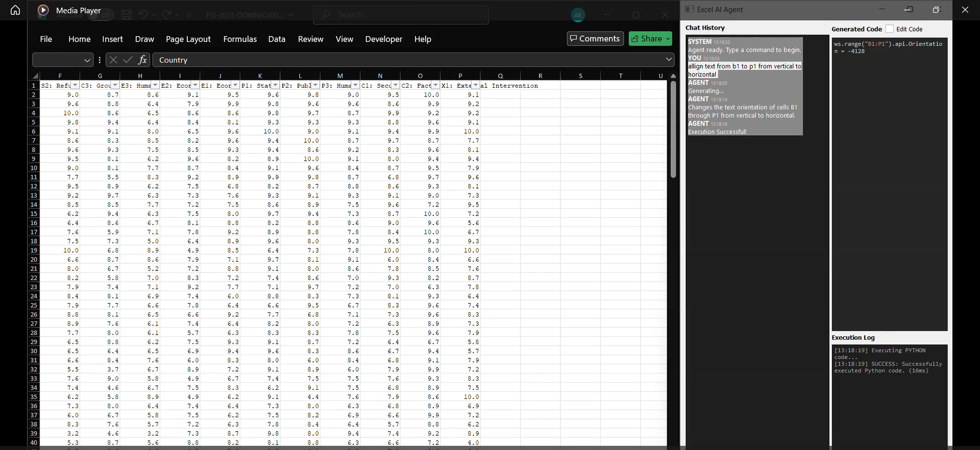Viewport: 980px width, 450px height.
Task: Click the scrollbar up arrow in spreadsheet
Action: pyautogui.click(x=673, y=76)
